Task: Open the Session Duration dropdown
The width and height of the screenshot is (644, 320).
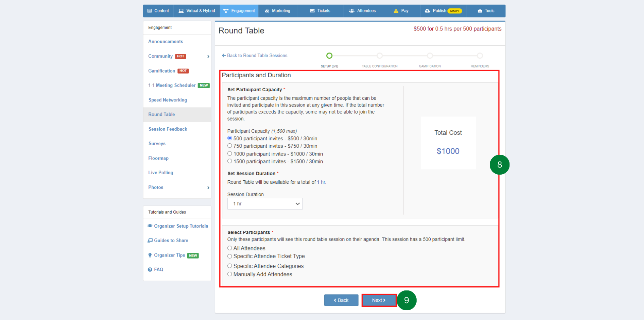Action: coord(265,203)
